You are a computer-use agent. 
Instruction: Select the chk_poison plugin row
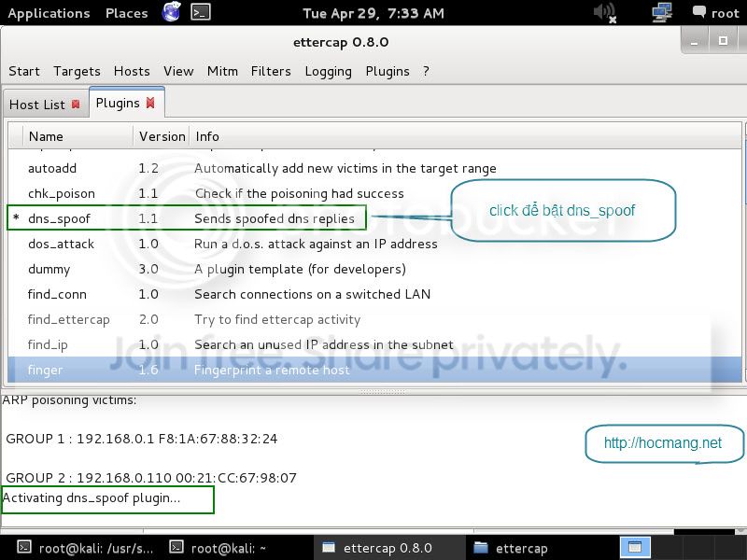pyautogui.click(x=374, y=194)
